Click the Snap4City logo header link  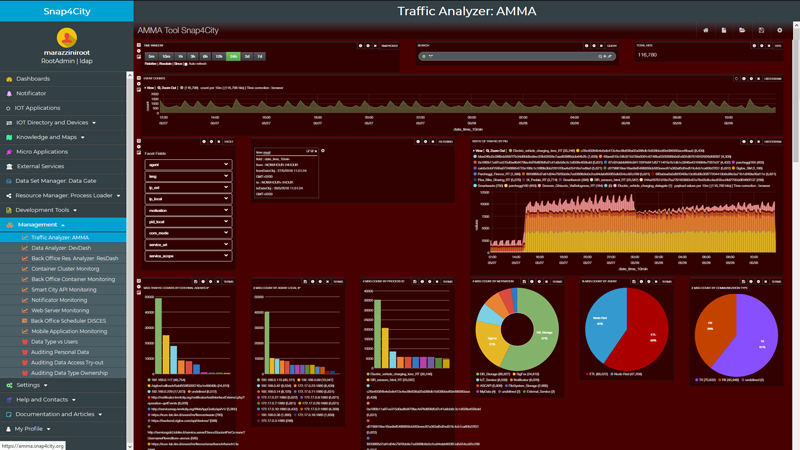[x=66, y=11]
